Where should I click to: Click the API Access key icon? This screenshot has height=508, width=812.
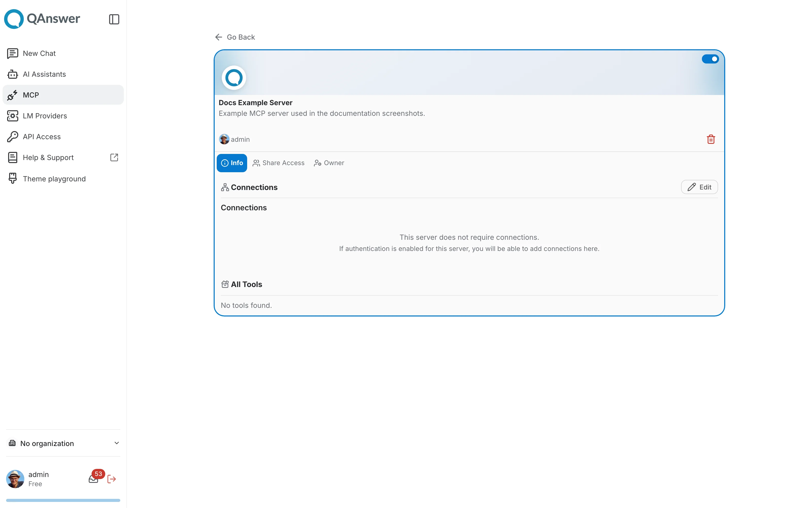[x=12, y=137]
